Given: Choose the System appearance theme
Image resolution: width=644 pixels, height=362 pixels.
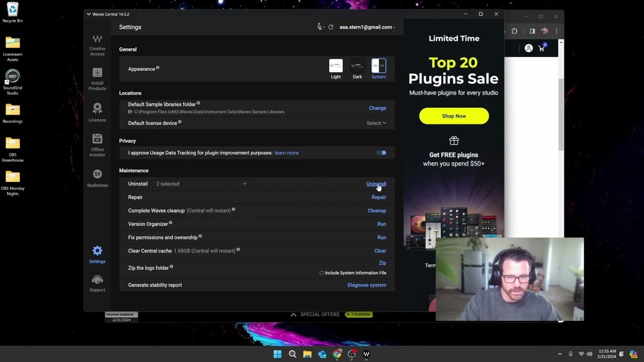Looking at the screenshot, I should click(x=378, y=69).
